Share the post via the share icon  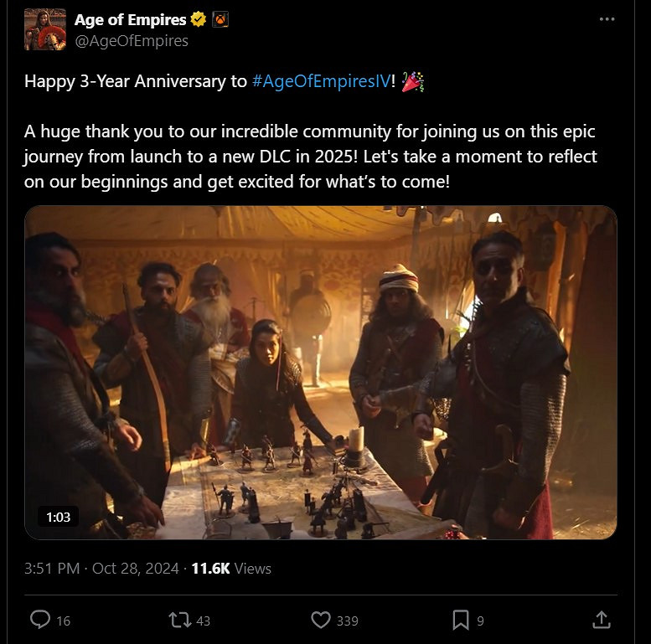pyautogui.click(x=601, y=620)
